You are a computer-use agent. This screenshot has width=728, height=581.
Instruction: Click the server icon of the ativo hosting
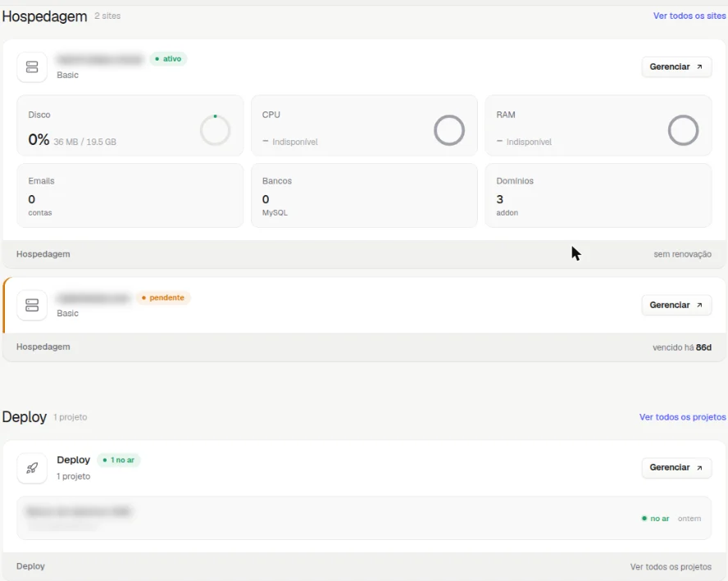pos(32,67)
